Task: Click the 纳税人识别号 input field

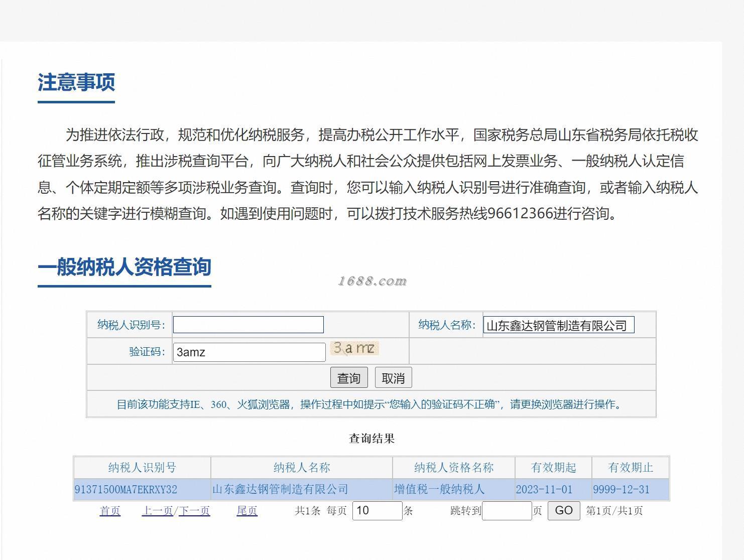Action: click(249, 325)
